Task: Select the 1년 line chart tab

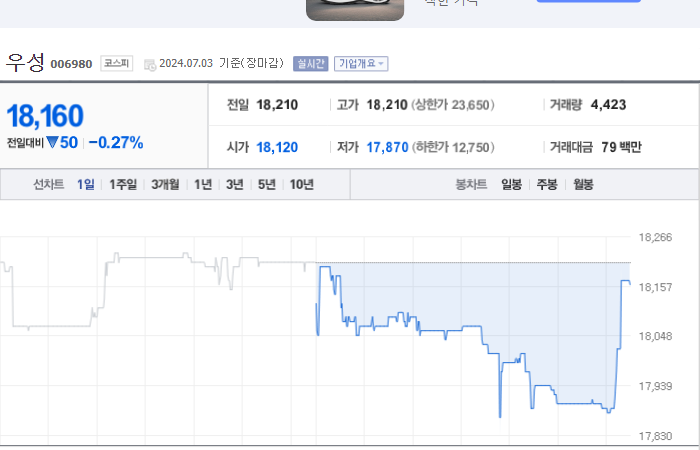Action: pyautogui.click(x=203, y=184)
